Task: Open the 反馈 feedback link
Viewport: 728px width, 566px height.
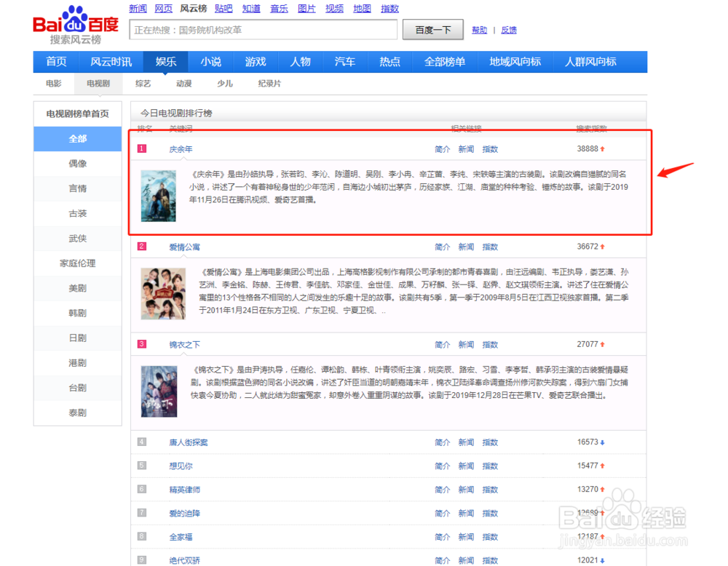Action: pos(509,30)
